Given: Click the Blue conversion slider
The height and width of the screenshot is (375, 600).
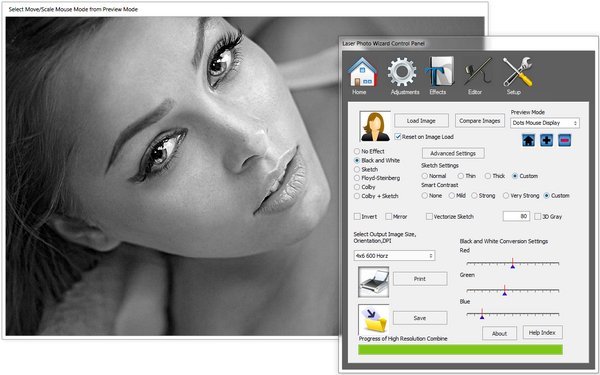Looking at the screenshot, I should point(513,314).
